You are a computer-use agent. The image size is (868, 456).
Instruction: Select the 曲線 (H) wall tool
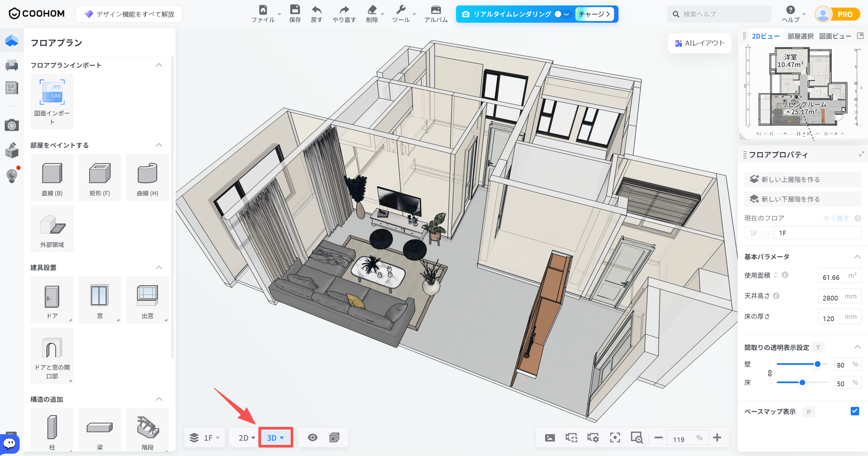(x=147, y=178)
